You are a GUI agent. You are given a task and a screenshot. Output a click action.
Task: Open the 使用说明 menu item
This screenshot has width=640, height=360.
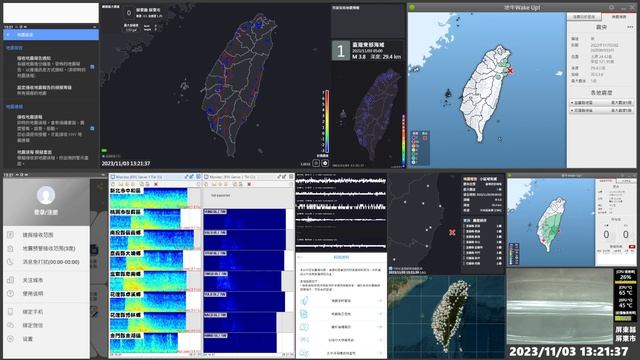[47, 293]
